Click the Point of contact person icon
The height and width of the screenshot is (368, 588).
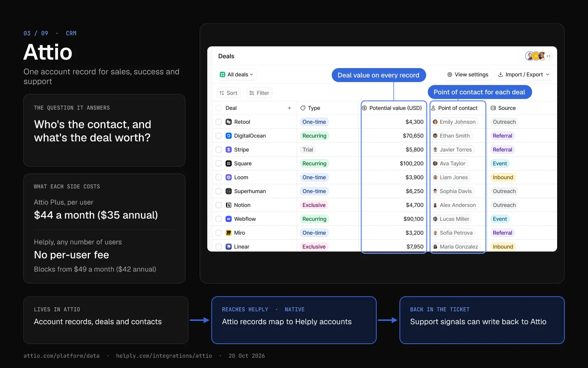point(433,108)
